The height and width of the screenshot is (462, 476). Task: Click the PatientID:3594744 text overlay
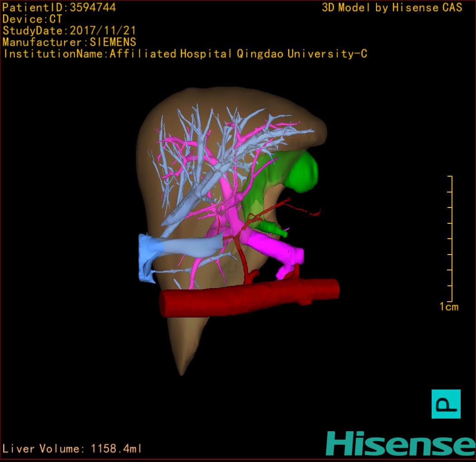pos(59,7)
